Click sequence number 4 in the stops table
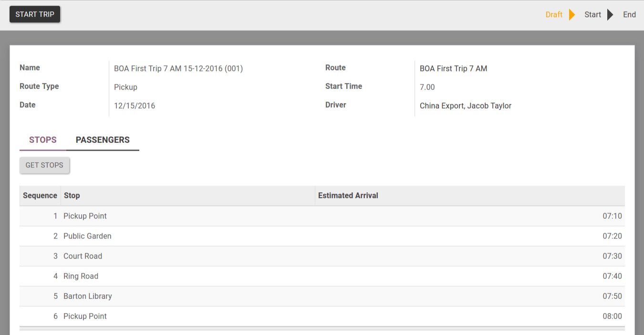Image resolution: width=644 pixels, height=335 pixels. point(55,276)
